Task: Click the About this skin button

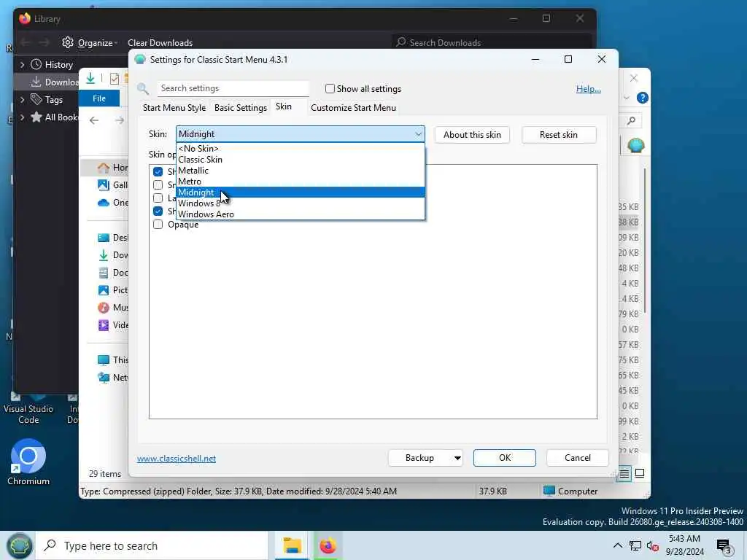Action: pyautogui.click(x=472, y=135)
